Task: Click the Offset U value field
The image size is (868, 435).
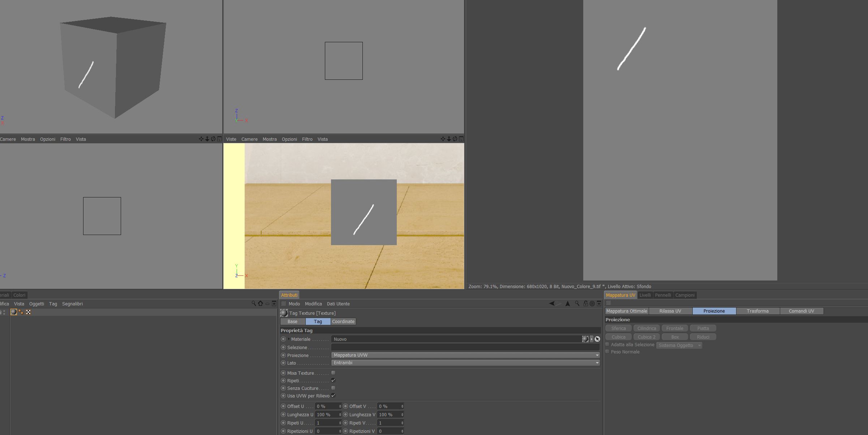Action: [327, 406]
